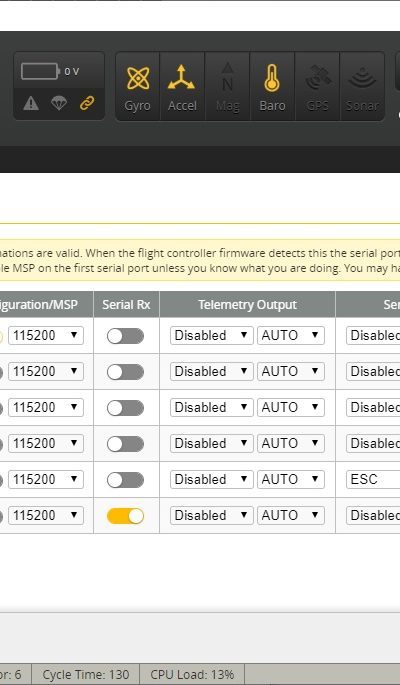Click the Serial Rx column header
This screenshot has height=685, width=400.
[126, 304]
